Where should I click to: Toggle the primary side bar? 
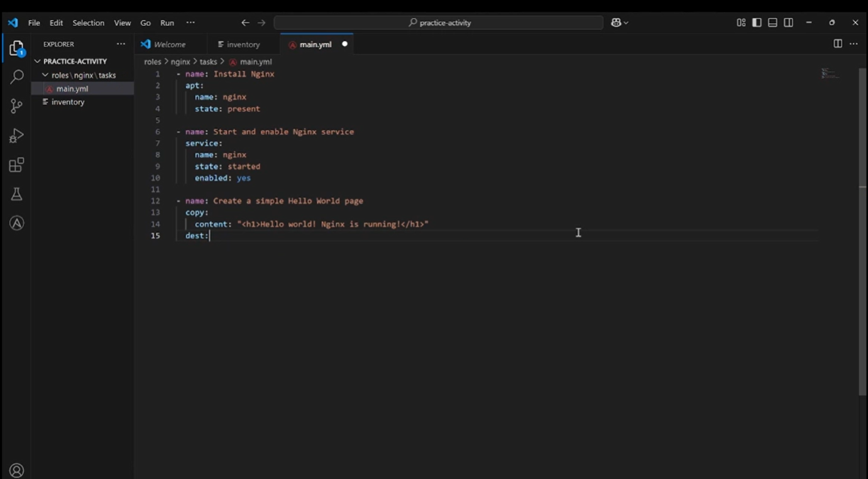tap(757, 23)
